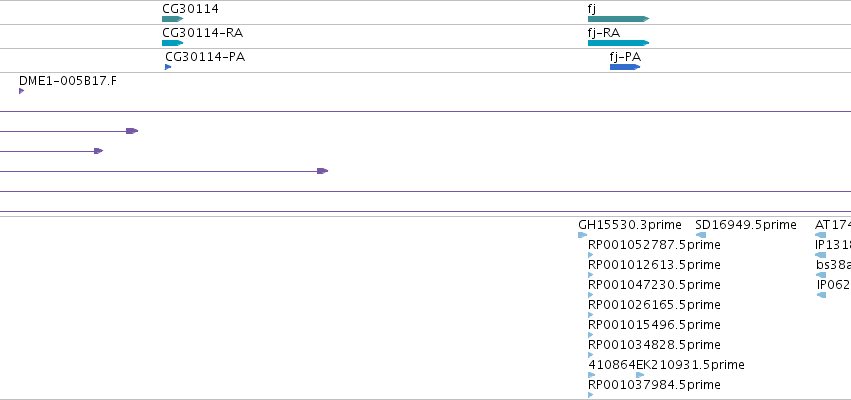851x400 pixels.
Task: Click arrowhead ending the middle-length purple line
Action: coord(132,131)
